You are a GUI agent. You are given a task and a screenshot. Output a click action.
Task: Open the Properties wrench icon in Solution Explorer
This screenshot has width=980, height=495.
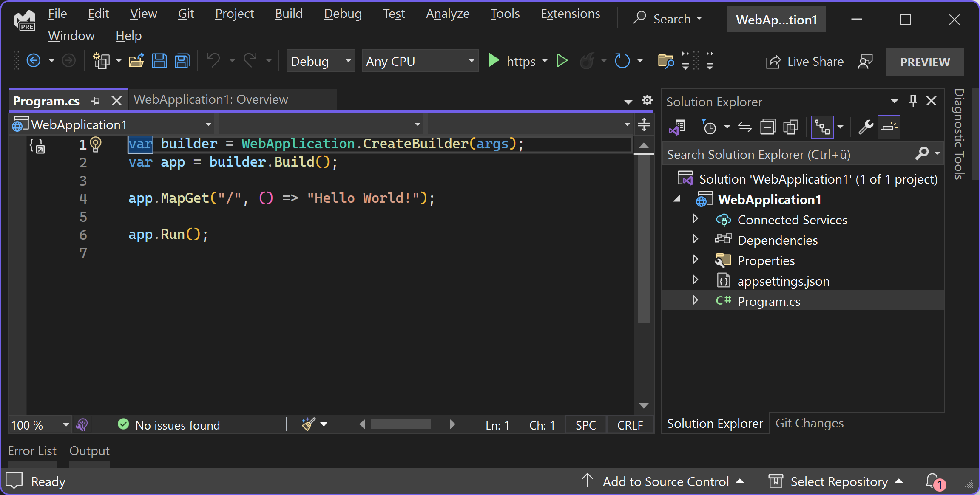point(865,127)
